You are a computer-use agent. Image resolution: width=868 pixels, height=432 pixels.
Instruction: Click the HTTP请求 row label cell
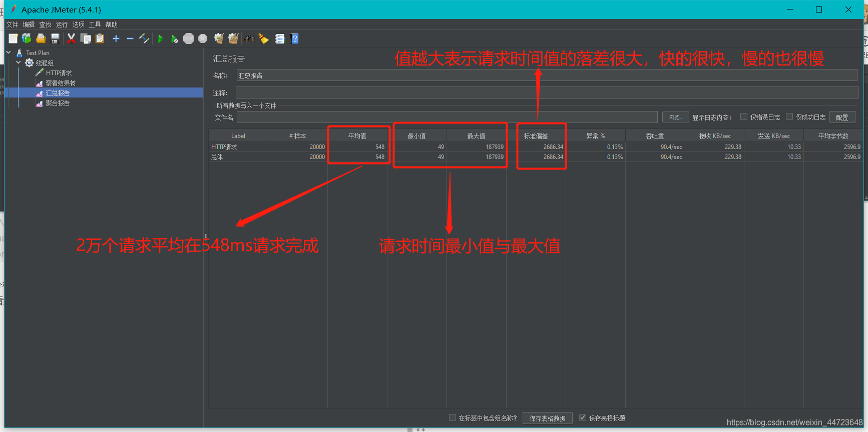coord(238,147)
